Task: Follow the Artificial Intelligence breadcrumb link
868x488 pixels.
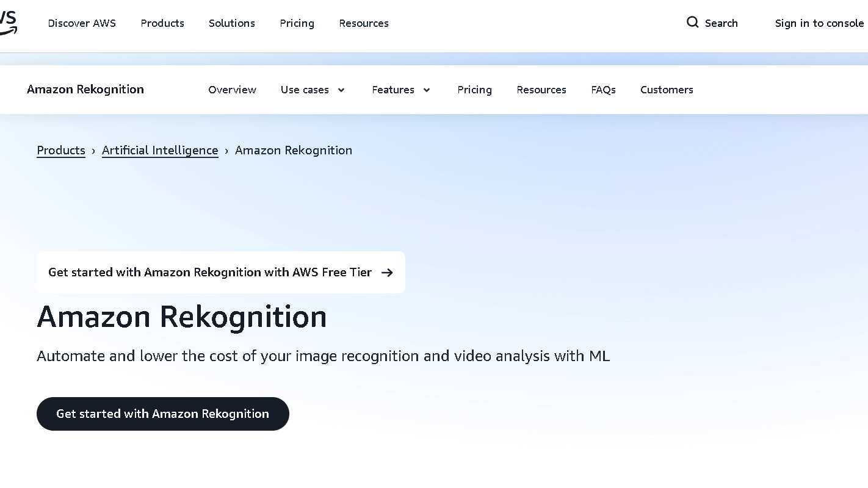Action: pos(160,150)
